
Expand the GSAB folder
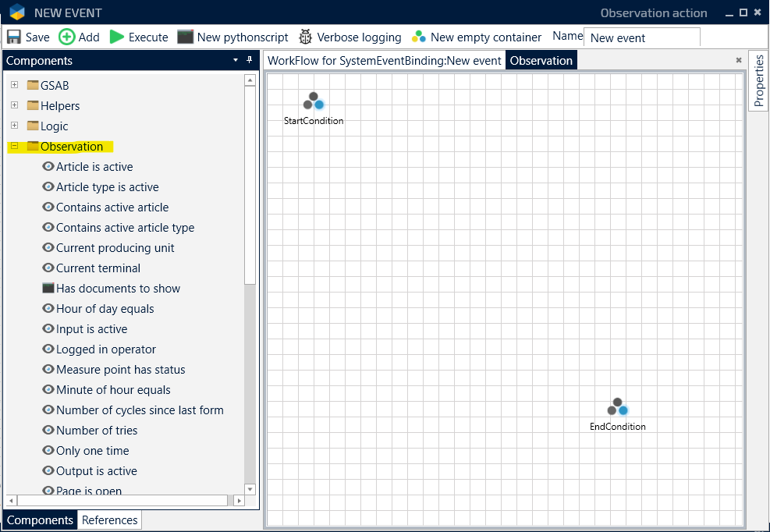14,85
